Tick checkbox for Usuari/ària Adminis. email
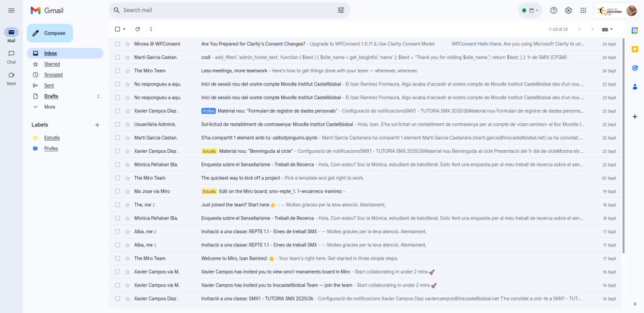 [x=117, y=124]
